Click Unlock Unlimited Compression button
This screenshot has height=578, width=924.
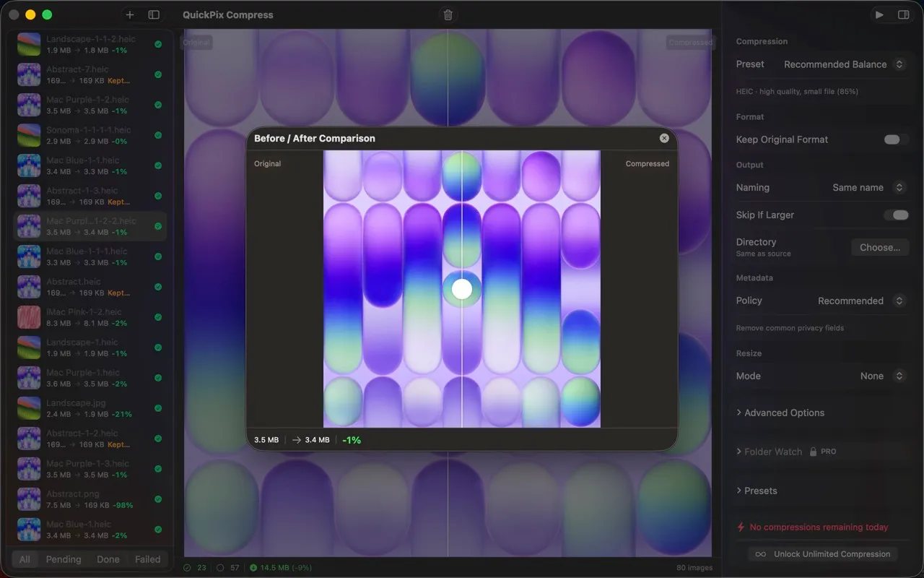click(x=823, y=554)
